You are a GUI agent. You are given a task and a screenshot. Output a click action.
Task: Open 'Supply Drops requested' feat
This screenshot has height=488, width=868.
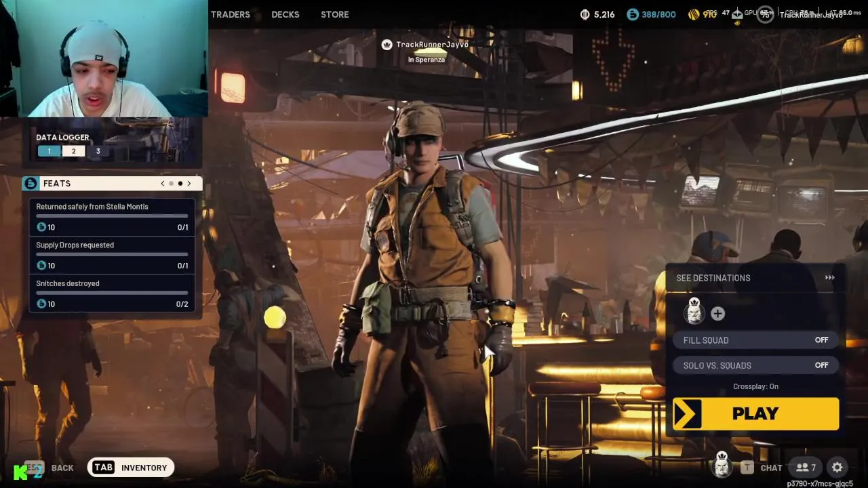112,255
